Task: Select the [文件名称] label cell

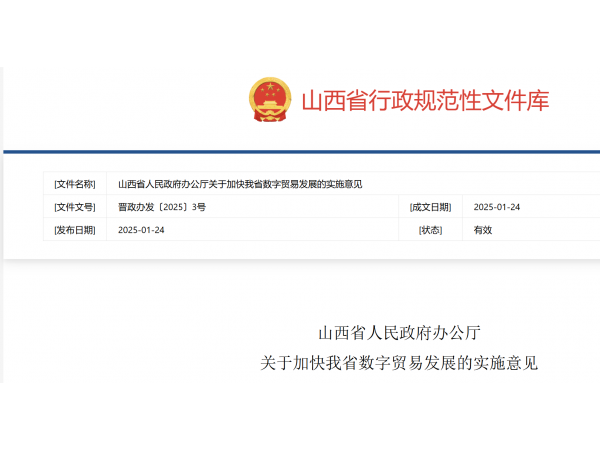Action: tap(75, 184)
